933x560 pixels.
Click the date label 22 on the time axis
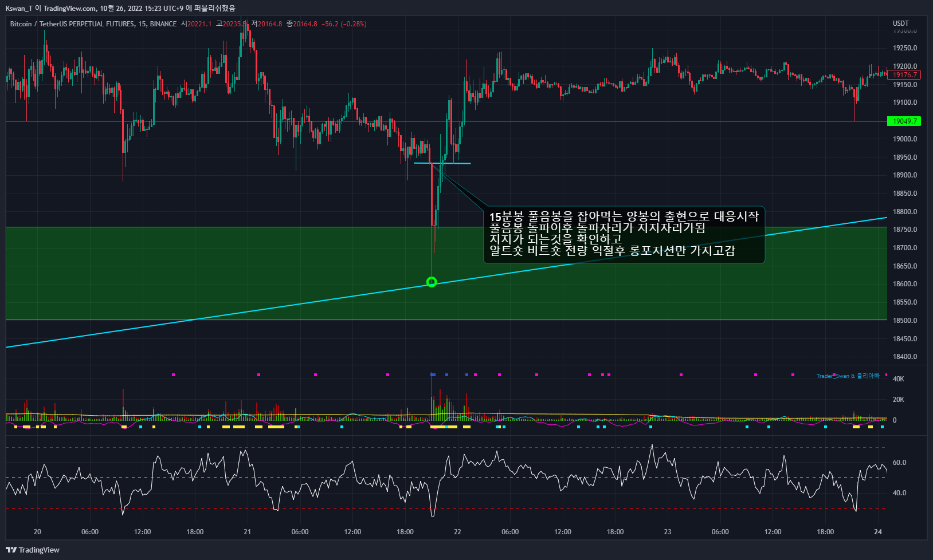[x=457, y=532]
